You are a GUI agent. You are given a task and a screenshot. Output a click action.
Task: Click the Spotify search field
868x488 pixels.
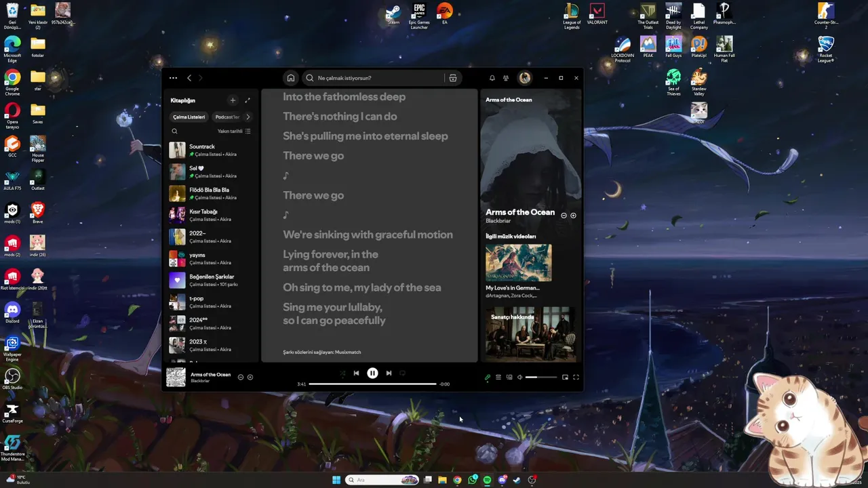(383, 78)
